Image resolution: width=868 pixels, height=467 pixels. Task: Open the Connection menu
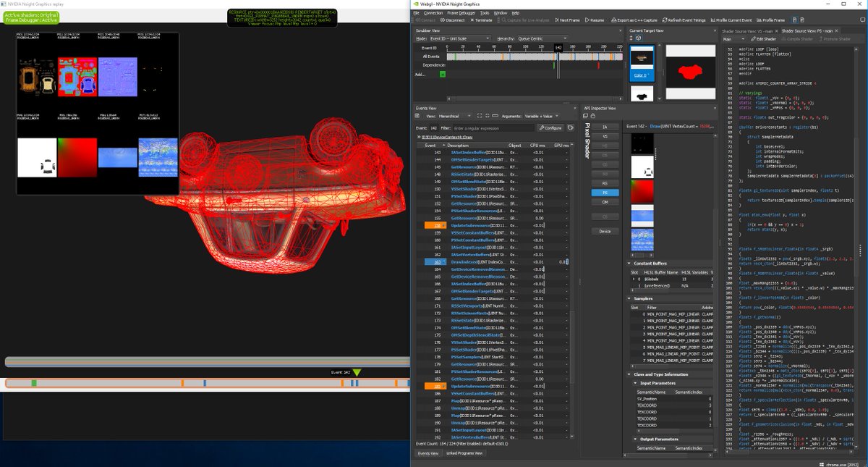pyautogui.click(x=433, y=13)
